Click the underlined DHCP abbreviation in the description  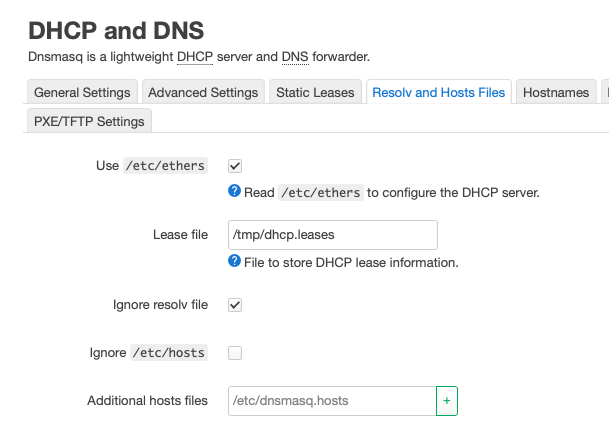194,57
